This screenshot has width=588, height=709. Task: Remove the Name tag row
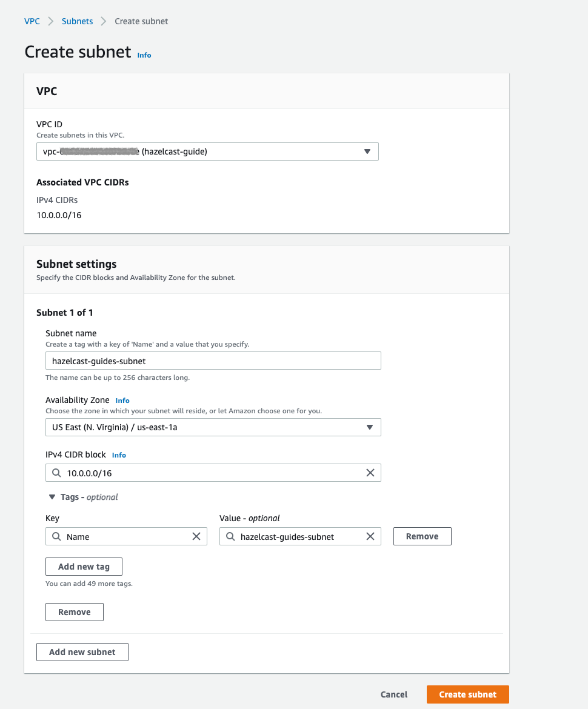click(422, 536)
